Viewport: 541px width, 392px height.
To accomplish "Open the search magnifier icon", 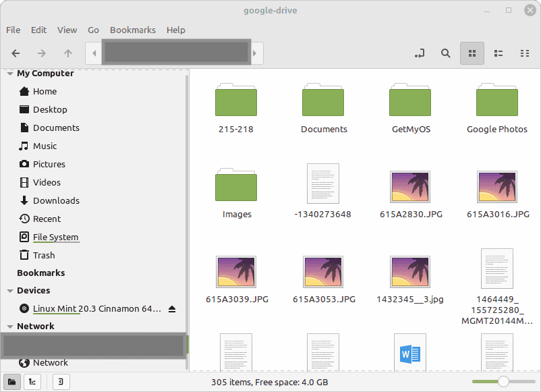I will (x=445, y=53).
